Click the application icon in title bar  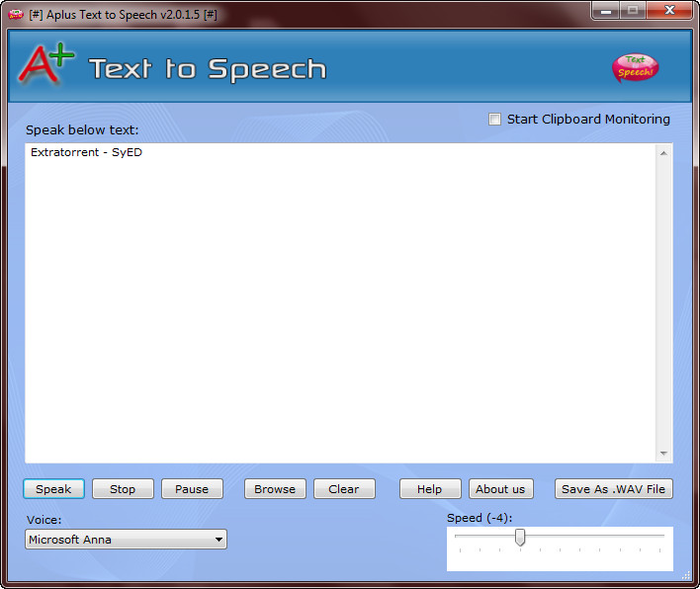[x=16, y=15]
